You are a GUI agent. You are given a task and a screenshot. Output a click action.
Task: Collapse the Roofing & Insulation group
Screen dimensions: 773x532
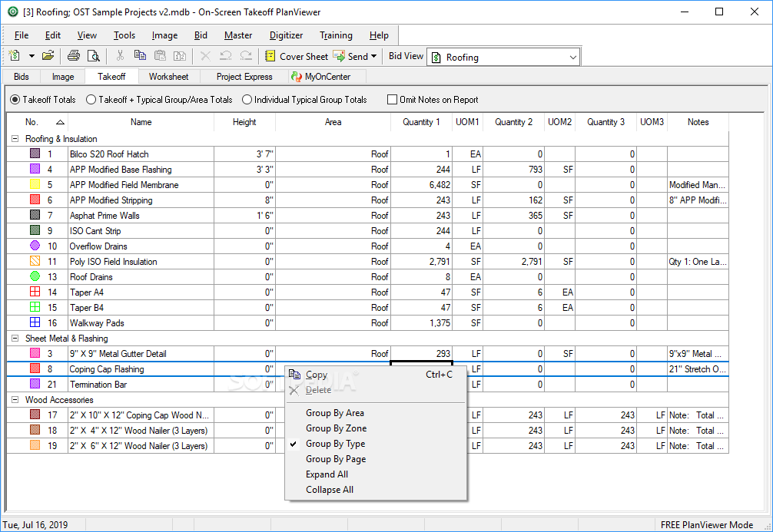pyautogui.click(x=15, y=139)
